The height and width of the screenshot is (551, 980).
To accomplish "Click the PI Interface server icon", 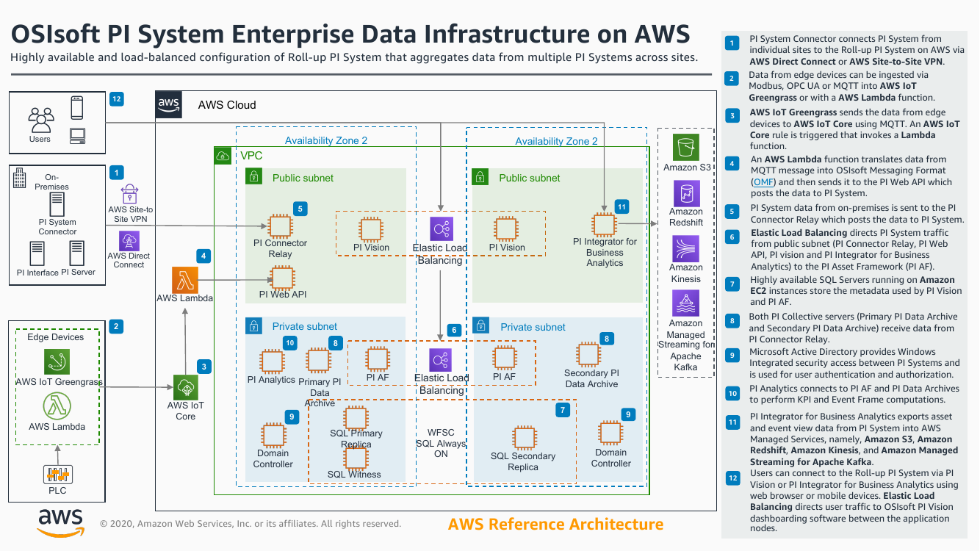I will point(37,253).
